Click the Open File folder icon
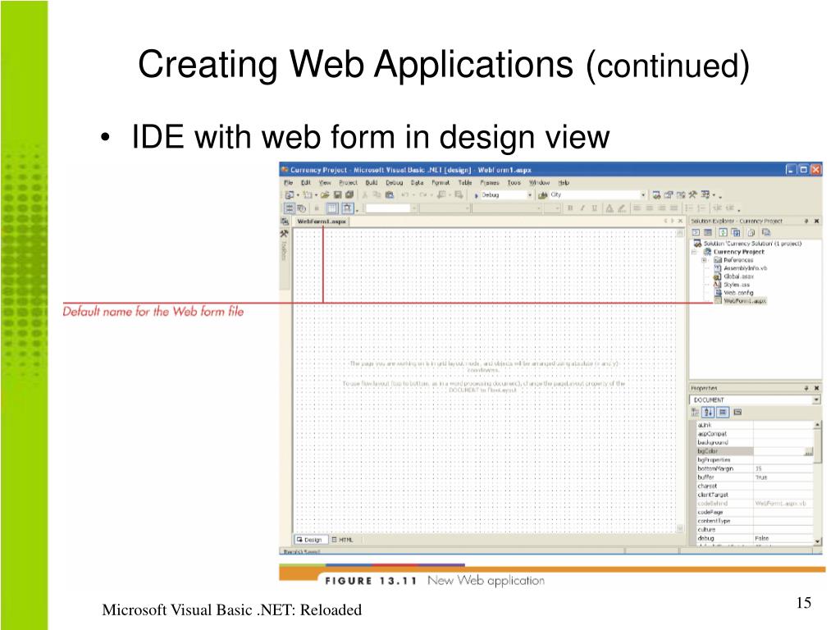The width and height of the screenshot is (840, 630). point(325,195)
